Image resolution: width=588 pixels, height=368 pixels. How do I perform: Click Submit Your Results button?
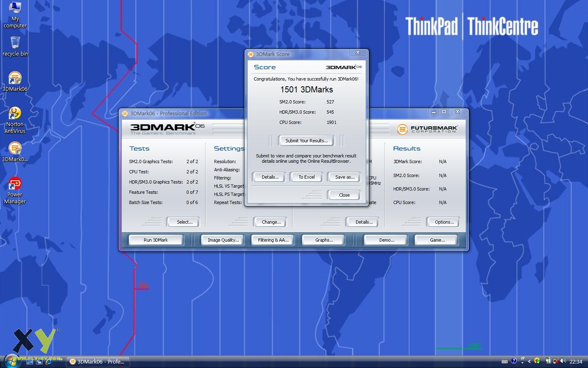click(306, 141)
